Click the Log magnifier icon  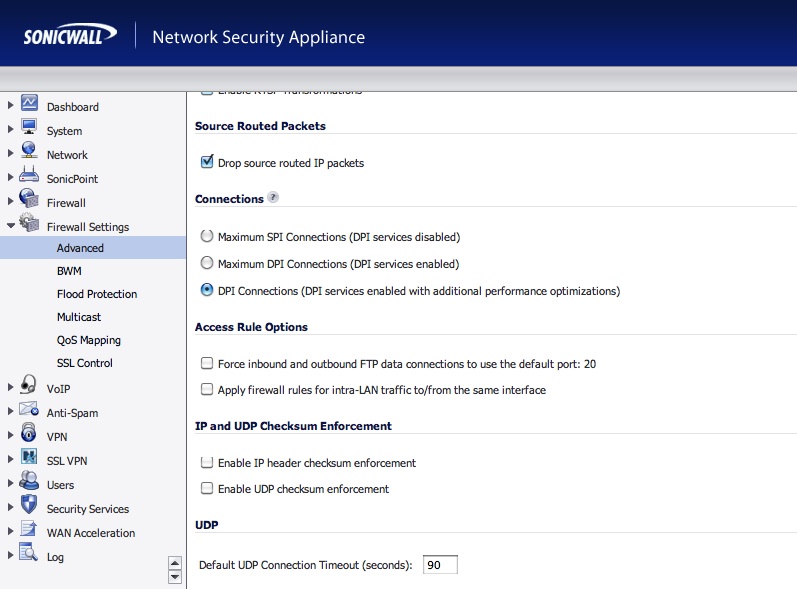(28, 552)
